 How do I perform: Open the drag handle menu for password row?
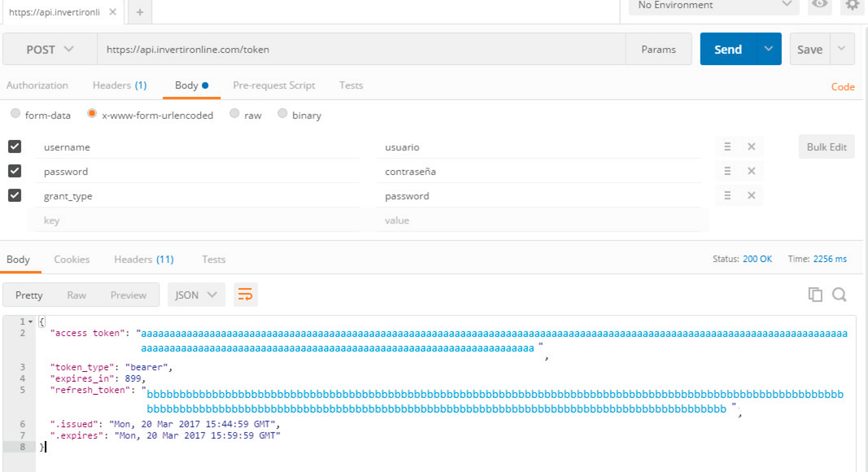(727, 171)
